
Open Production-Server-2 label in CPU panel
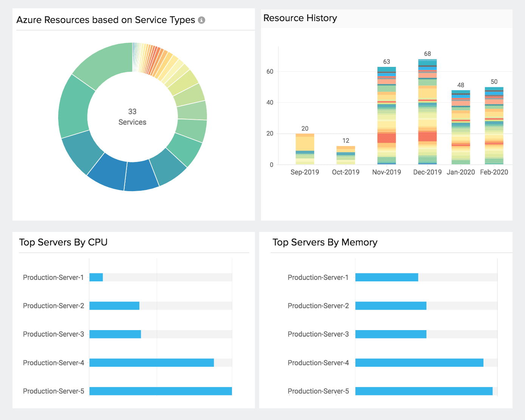coord(54,306)
